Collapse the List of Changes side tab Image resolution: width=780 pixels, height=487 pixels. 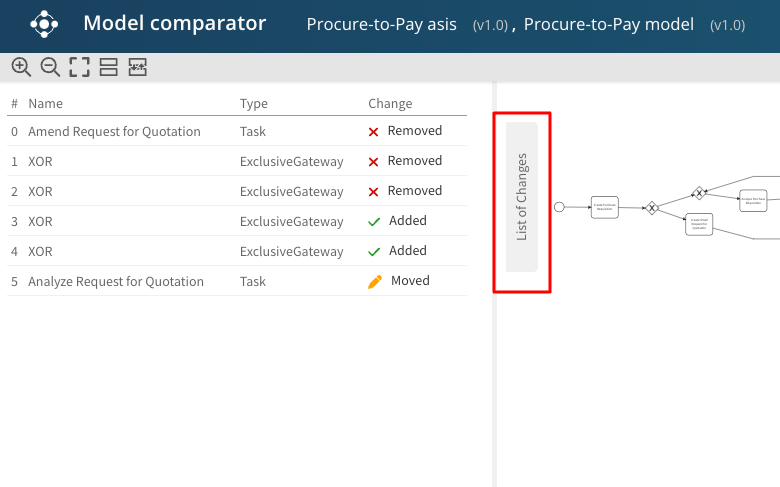point(522,197)
